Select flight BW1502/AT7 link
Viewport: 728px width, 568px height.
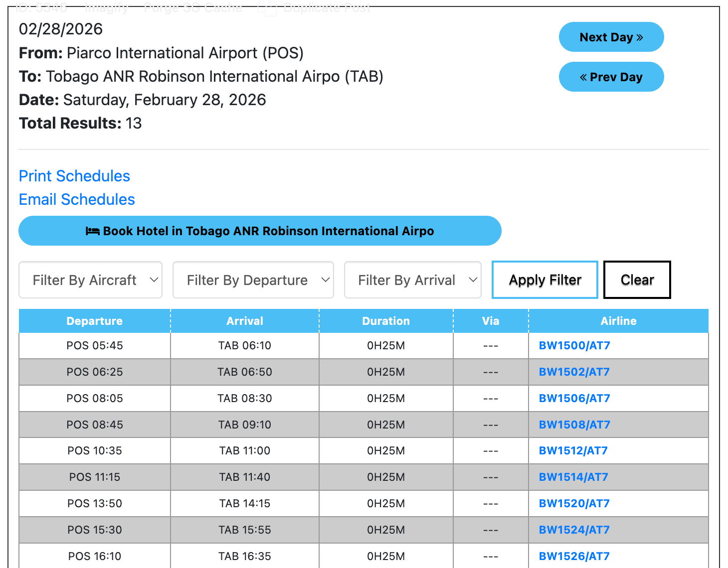click(x=574, y=372)
